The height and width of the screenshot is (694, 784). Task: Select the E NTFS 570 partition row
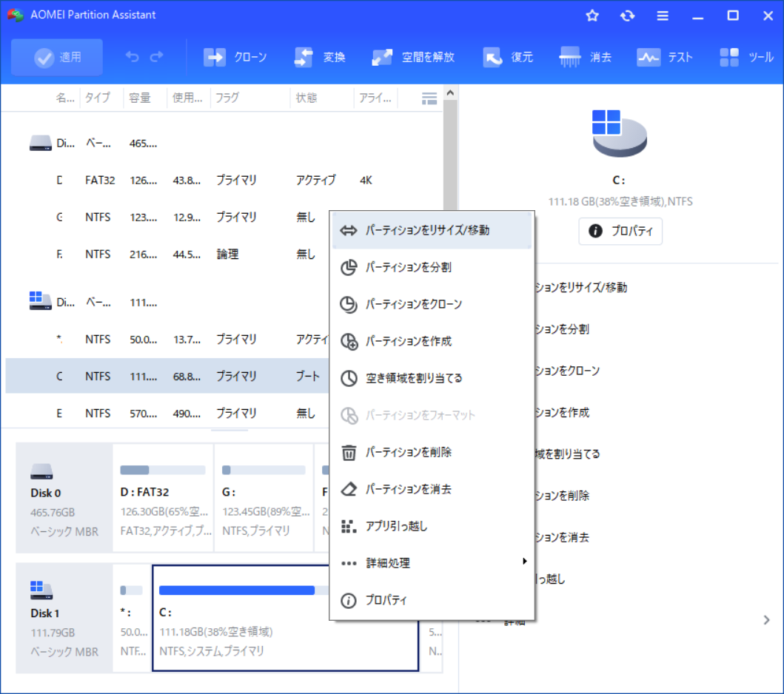coord(167,413)
